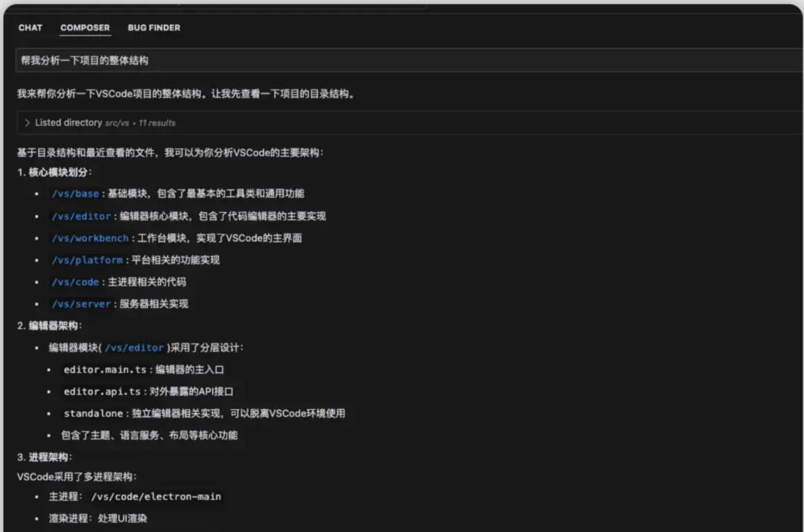Screen dimensions: 804x532
Task: Open the BUG FINDER tab
Action: tap(154, 28)
